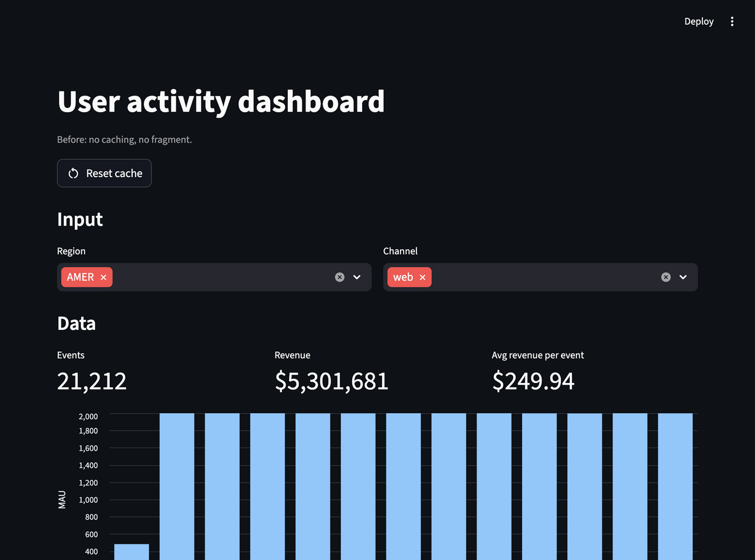
Task: Clear all selections in Region field
Action: point(340,277)
